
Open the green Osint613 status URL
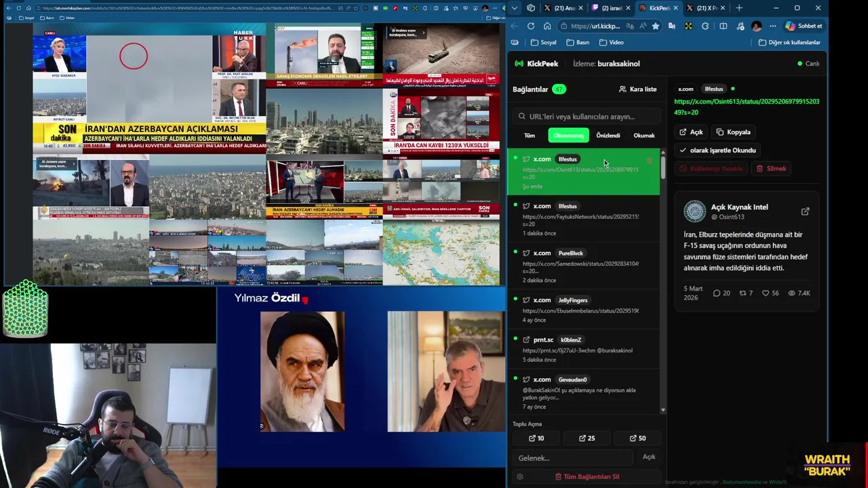[x=747, y=107]
